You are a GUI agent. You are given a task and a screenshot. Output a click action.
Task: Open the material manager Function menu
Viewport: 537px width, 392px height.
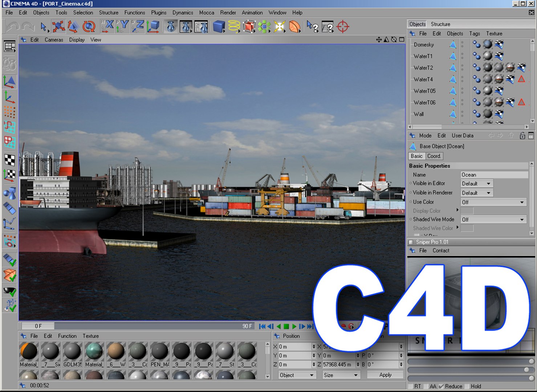coord(67,336)
